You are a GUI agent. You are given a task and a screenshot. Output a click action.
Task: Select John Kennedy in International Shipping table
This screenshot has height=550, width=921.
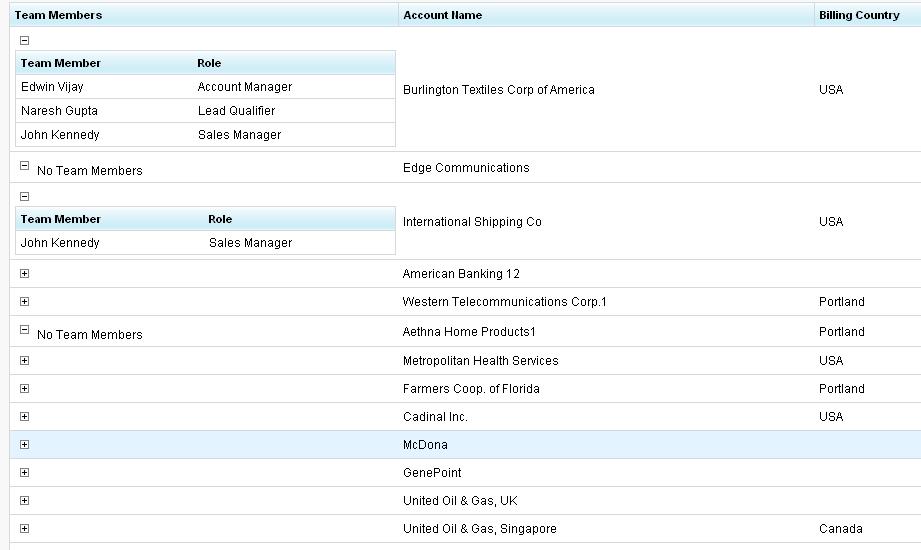[60, 243]
